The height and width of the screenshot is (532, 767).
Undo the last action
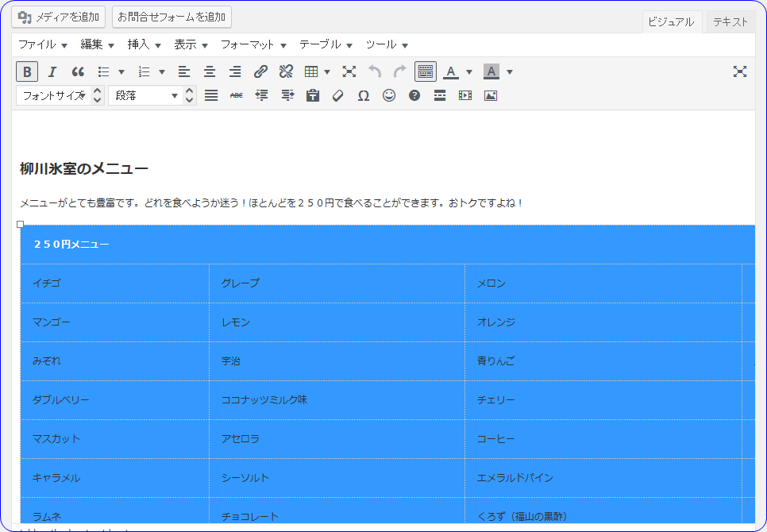pos(375,72)
